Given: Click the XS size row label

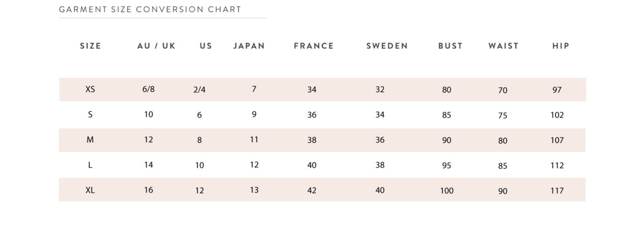Looking at the screenshot, I should click(x=90, y=89).
